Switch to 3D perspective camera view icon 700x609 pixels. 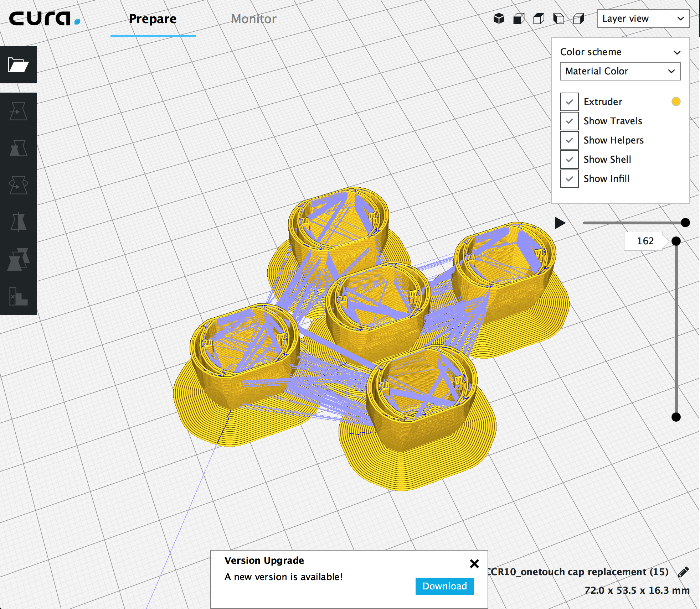click(499, 19)
